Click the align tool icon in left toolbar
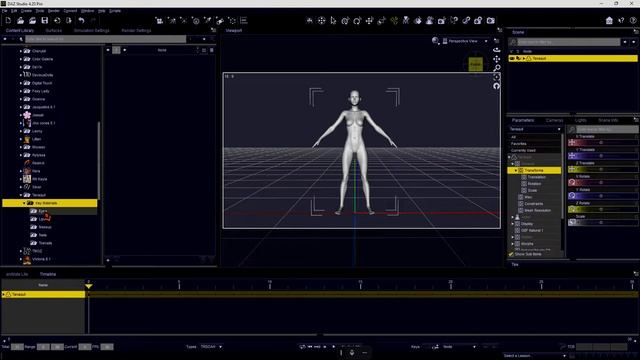This screenshot has height=360, width=640. (x=244, y=20)
